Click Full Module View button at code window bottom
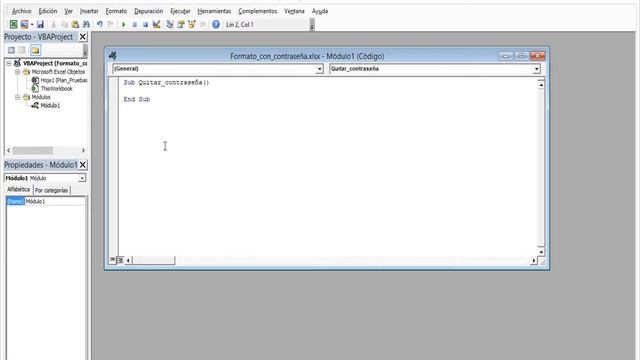This screenshot has width=640, height=360. 120,260
